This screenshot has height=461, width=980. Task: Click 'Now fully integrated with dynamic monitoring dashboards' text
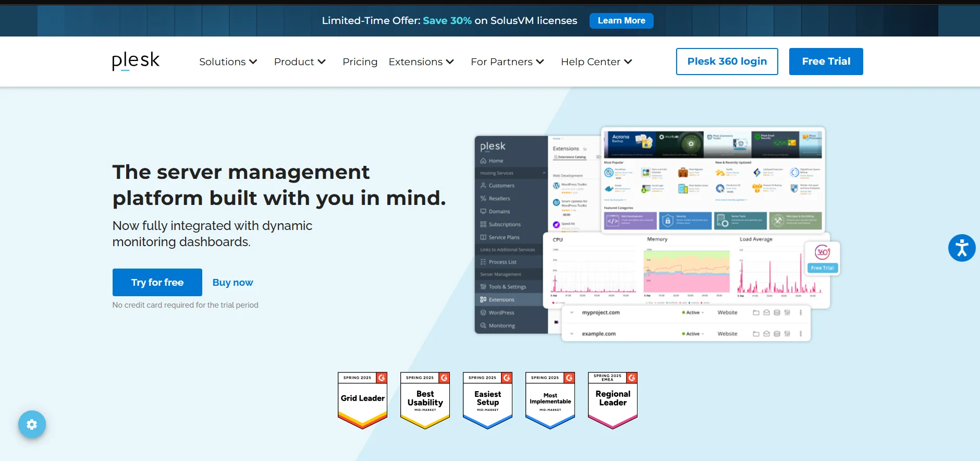point(212,234)
